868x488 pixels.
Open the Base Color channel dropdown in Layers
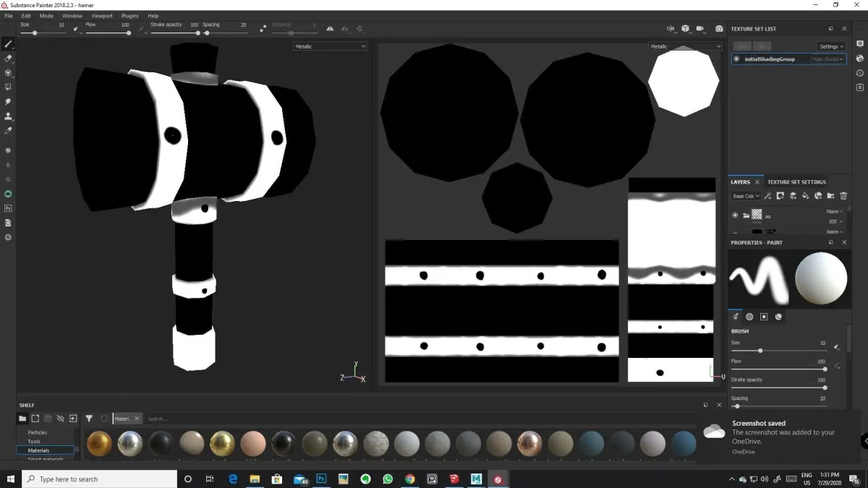pyautogui.click(x=746, y=196)
